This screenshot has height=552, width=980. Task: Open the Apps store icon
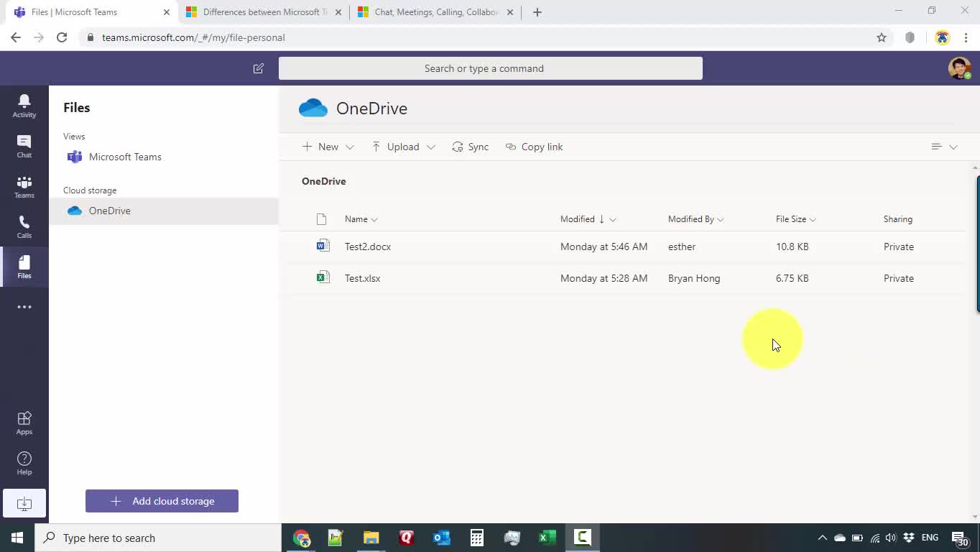(x=24, y=423)
